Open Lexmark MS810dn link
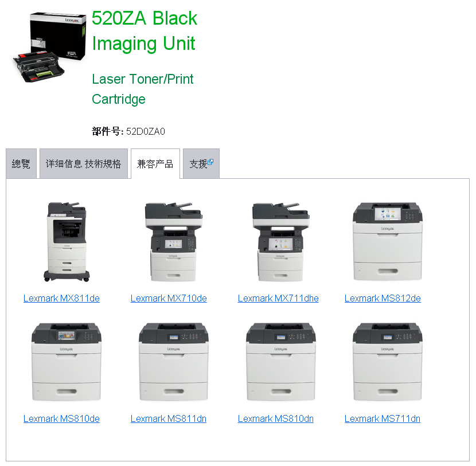Image resolution: width=476 pixels, height=466 pixels. tap(276, 418)
